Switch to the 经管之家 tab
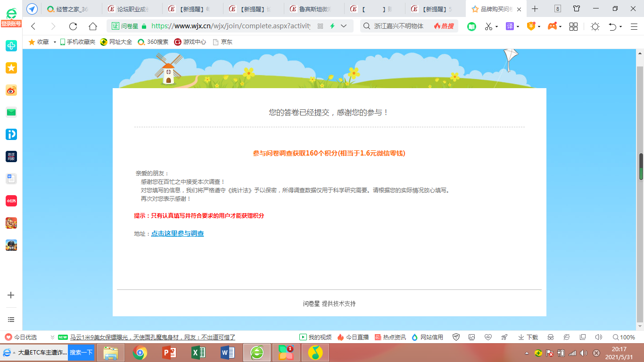This screenshot has width=644, height=362. tap(71, 9)
